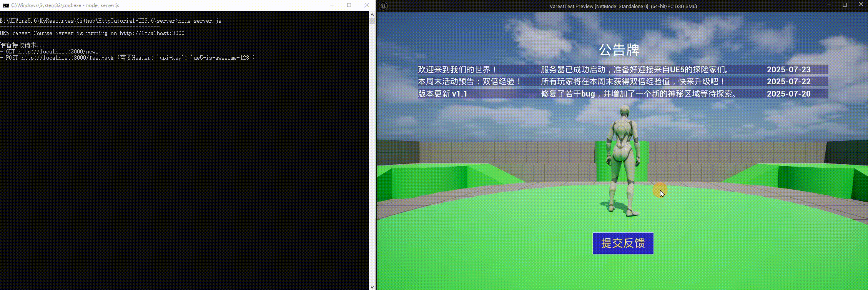Click the VarestTest Preview window title text
868x290 pixels.
coord(623,6)
